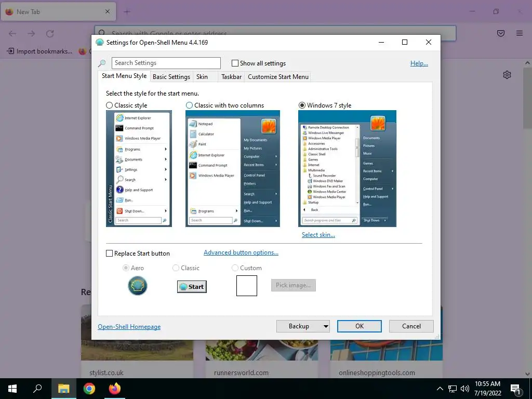
Task: Click the Classic Start button image
Action: coord(192,287)
